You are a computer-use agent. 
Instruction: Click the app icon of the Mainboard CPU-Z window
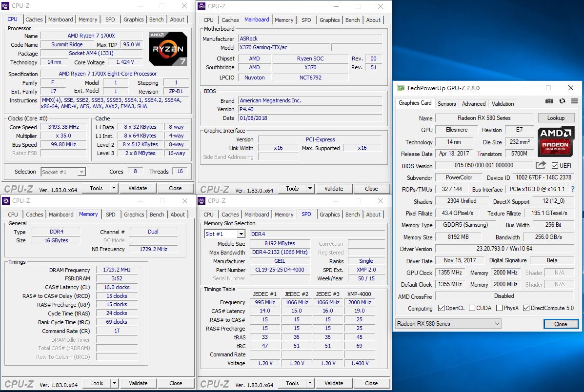201,6
